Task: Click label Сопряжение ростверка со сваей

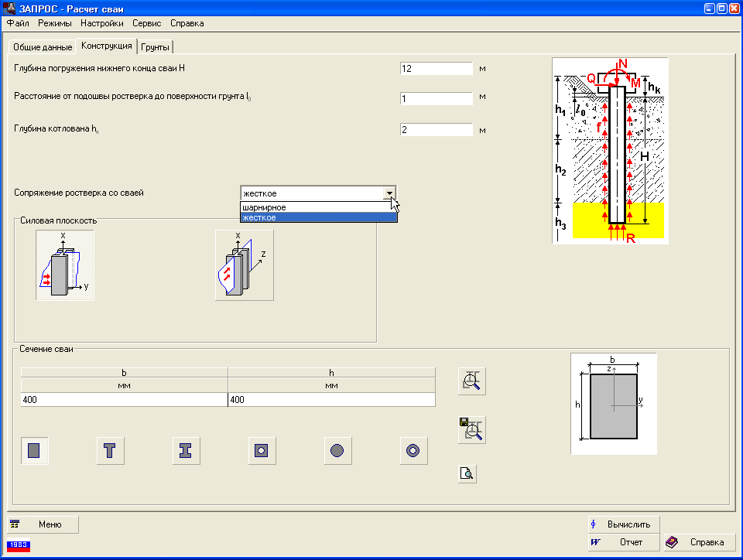Action: pyautogui.click(x=79, y=193)
